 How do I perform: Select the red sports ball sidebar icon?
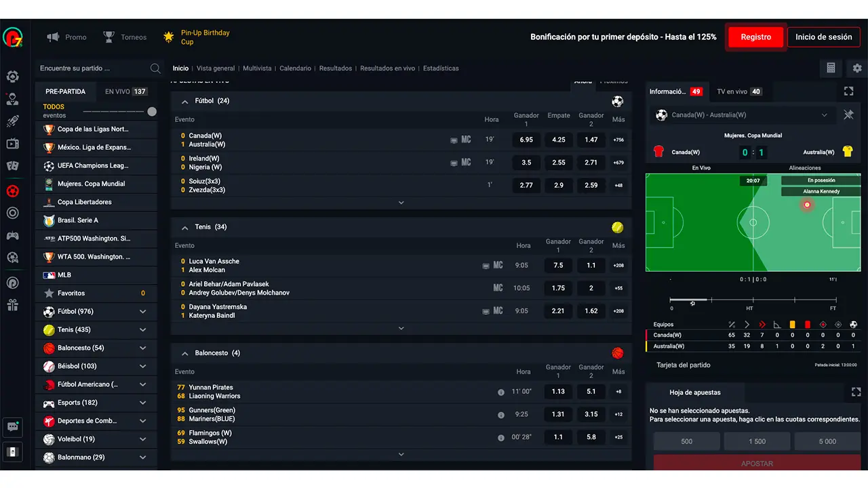(x=12, y=191)
